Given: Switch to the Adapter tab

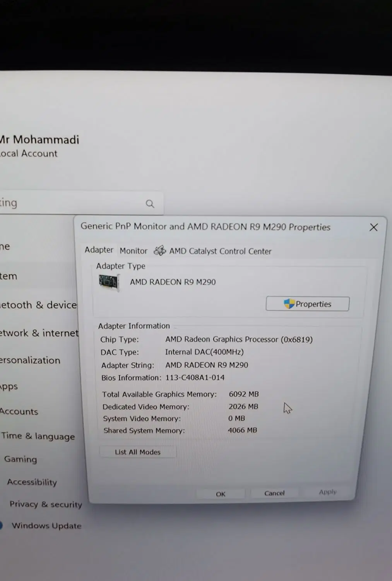Looking at the screenshot, I should (x=99, y=250).
